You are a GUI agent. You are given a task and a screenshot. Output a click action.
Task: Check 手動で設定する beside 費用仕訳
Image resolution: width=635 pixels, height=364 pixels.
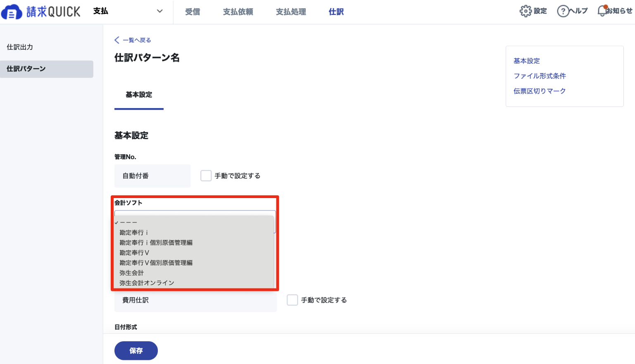click(292, 300)
